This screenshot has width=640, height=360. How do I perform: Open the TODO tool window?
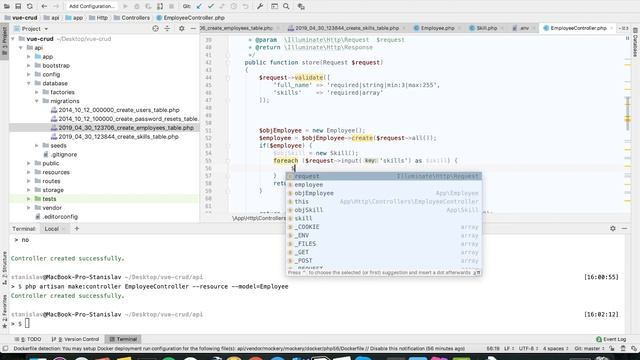28,339
